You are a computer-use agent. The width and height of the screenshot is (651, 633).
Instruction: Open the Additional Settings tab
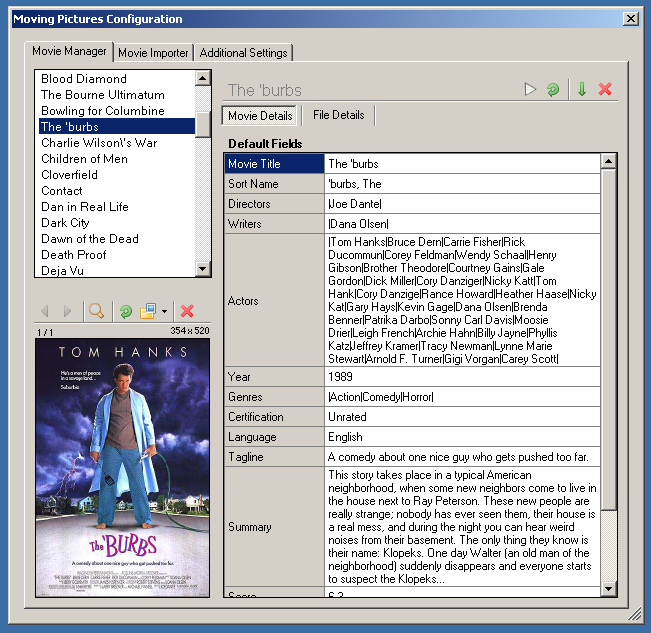click(x=243, y=53)
